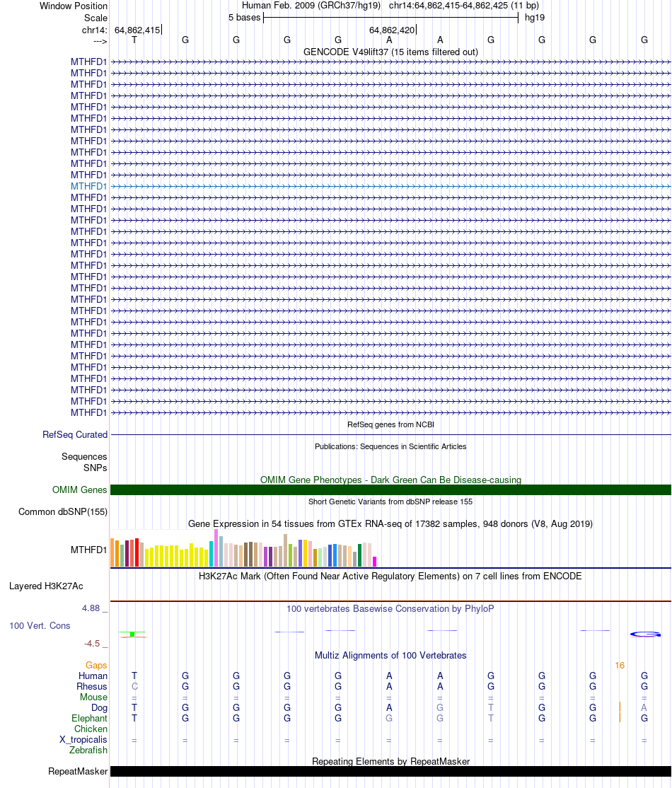Click the X_tropicalis species label

[83, 739]
